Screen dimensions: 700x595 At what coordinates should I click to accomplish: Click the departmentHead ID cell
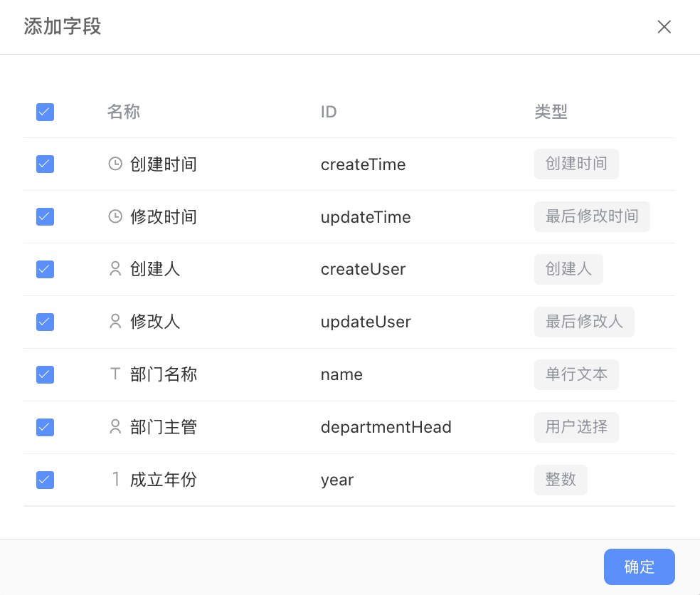click(x=386, y=427)
